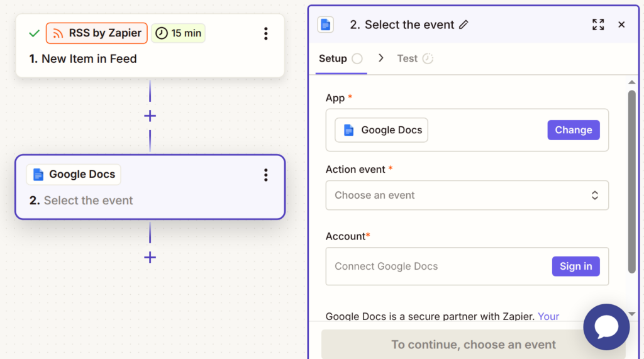Click the Sign in button for Google Docs

click(575, 266)
